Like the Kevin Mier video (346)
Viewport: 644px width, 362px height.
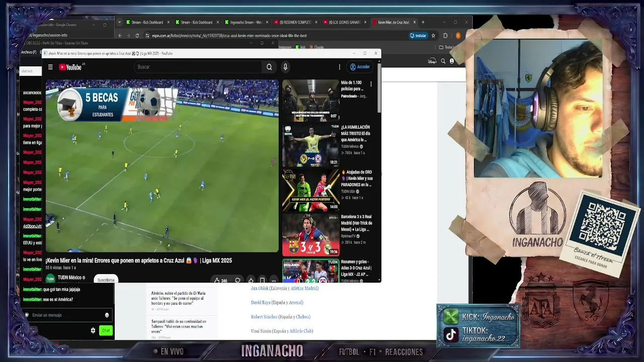point(220,280)
